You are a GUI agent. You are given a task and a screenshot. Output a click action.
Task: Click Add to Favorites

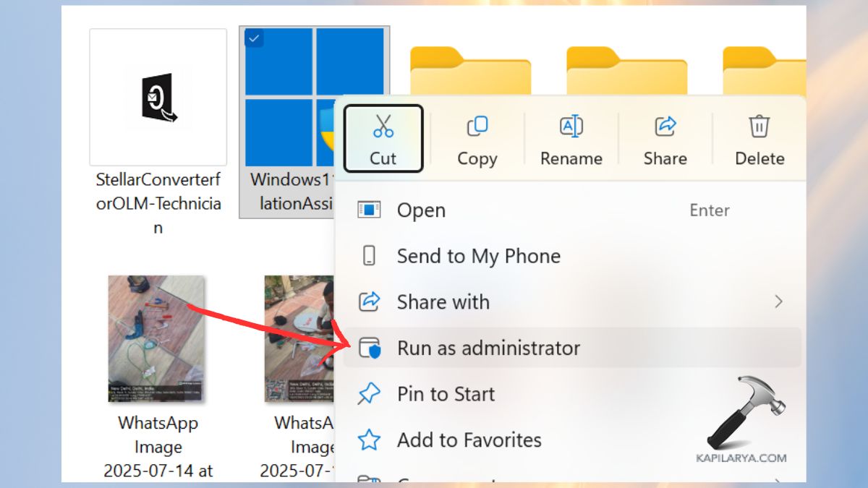point(469,440)
